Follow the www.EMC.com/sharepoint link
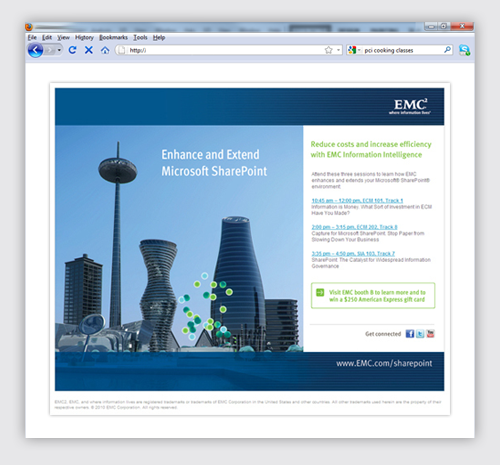Viewport: 500px width, 465px height. pyautogui.click(x=384, y=363)
